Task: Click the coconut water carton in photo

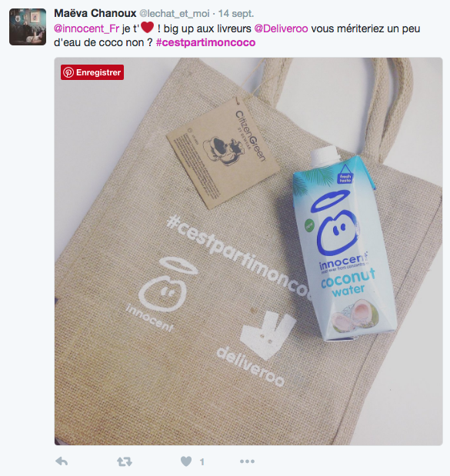Action: coord(342,243)
